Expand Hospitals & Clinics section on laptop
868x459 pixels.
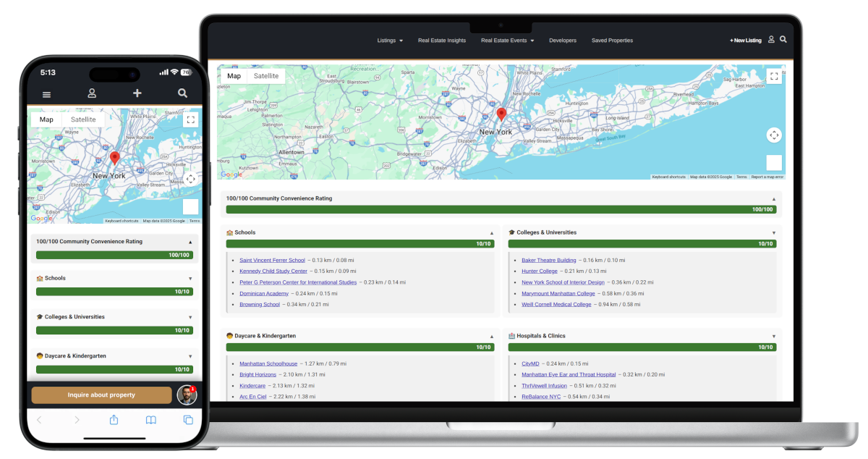(x=773, y=336)
